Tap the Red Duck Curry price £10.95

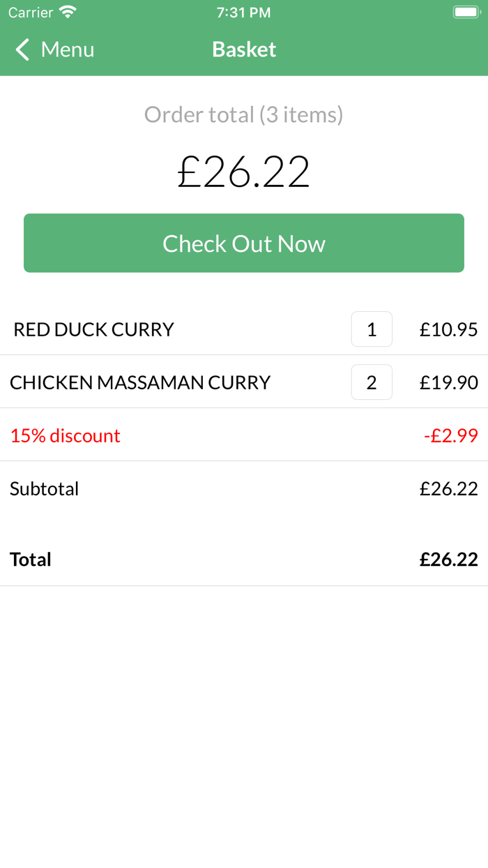[x=448, y=329]
